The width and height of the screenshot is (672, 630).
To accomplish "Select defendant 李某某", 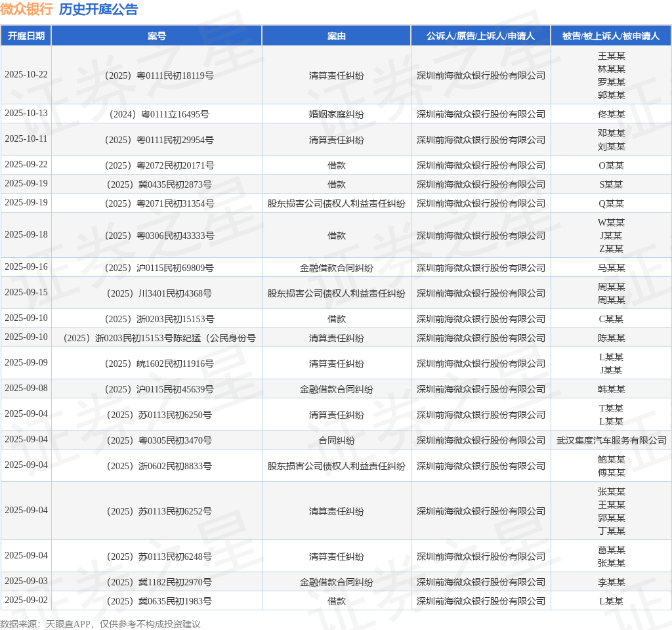I will click(x=611, y=582).
